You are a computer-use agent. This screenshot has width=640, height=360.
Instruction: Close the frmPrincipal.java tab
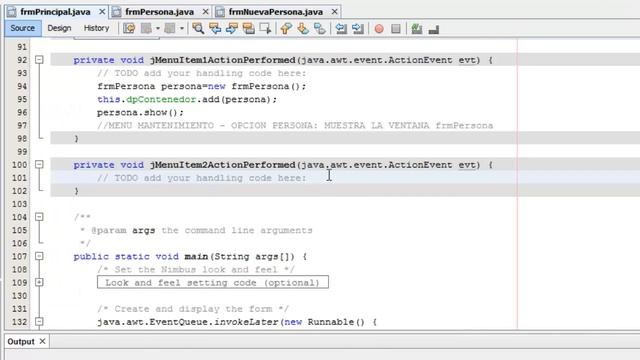[x=102, y=12]
